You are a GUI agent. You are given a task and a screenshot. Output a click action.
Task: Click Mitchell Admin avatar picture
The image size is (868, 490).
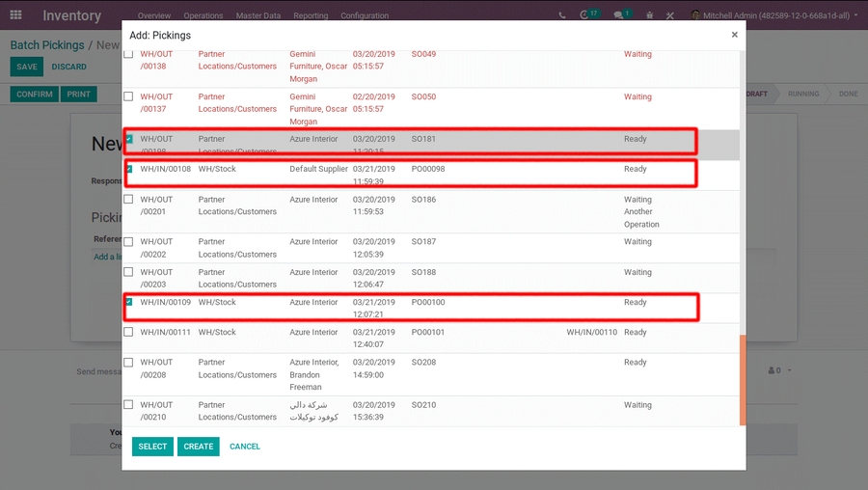tap(696, 15)
